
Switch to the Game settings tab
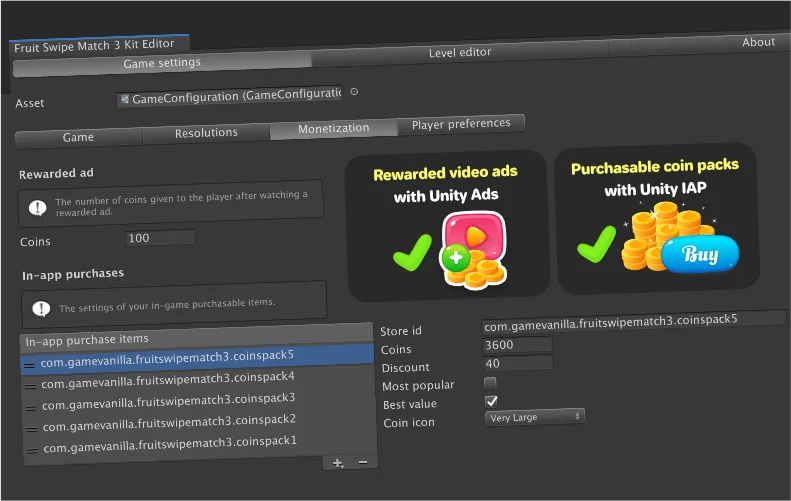[x=162, y=63]
